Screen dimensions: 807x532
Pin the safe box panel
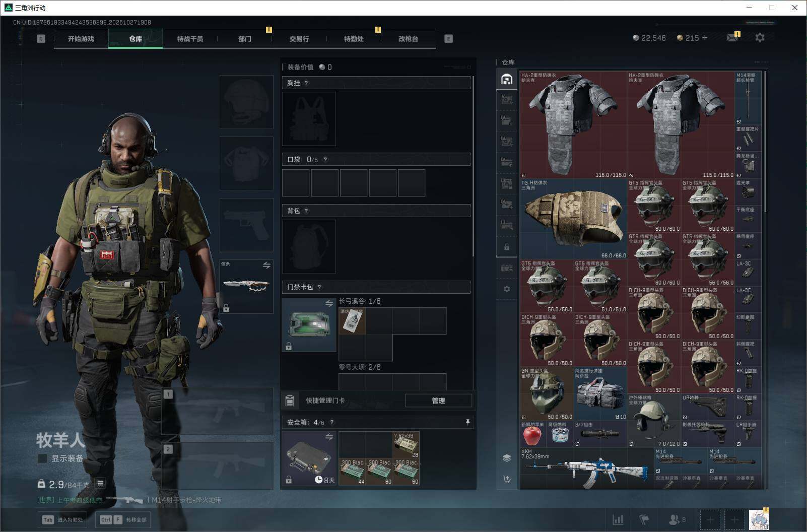click(467, 422)
